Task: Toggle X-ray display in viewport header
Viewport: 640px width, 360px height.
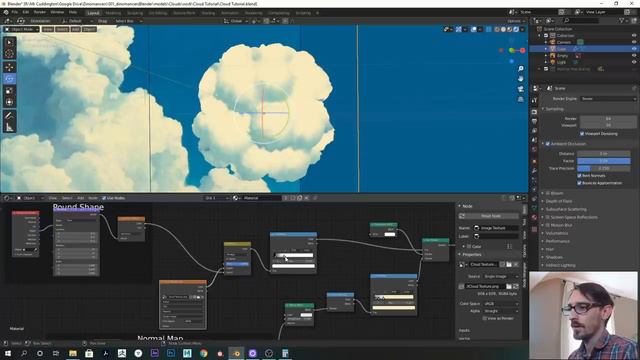Action: [489, 29]
